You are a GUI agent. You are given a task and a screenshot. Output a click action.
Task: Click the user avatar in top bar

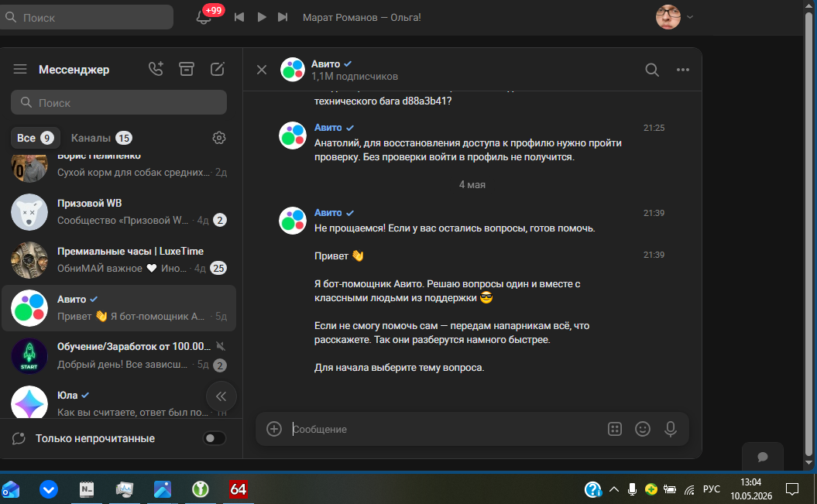pos(668,17)
